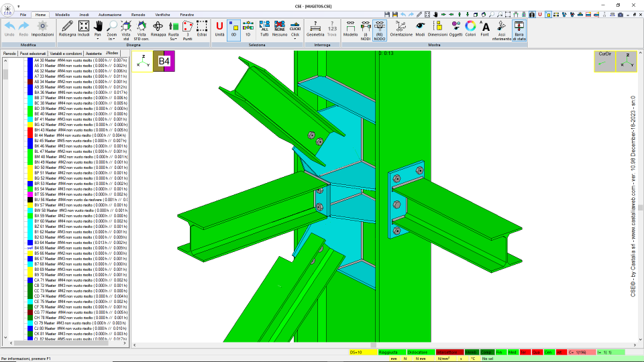Click the Riaggiusta status button
644x362 pixels.
point(391,352)
